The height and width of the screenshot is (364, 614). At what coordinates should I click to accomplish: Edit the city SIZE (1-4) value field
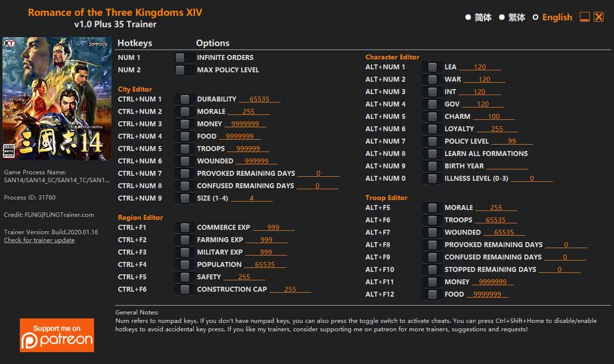[252, 198]
